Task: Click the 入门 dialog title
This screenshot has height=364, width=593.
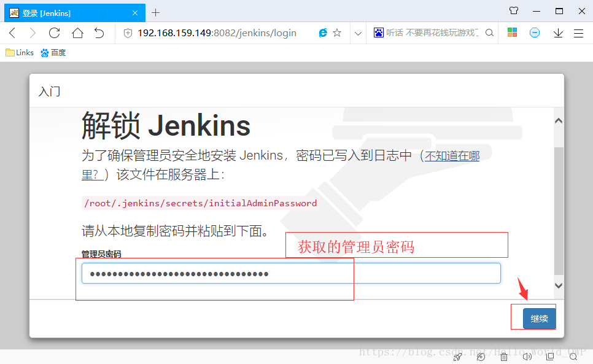Action: 49,91
